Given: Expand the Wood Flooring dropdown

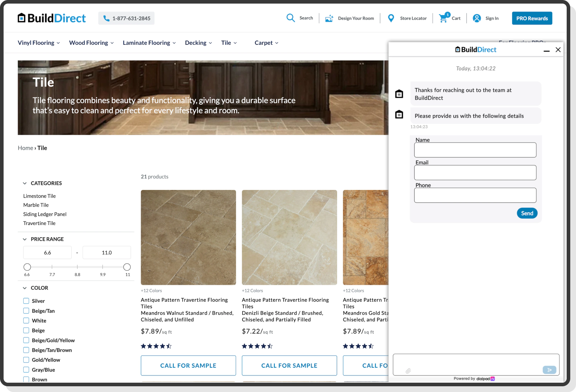Looking at the screenshot, I should click(91, 43).
